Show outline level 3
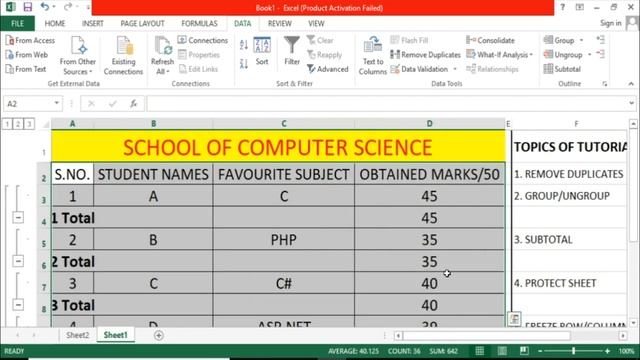The width and height of the screenshot is (640, 360). [29, 124]
